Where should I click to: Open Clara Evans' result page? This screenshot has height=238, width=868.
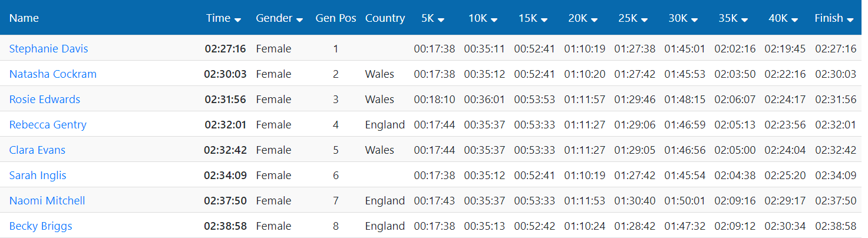[x=37, y=150]
